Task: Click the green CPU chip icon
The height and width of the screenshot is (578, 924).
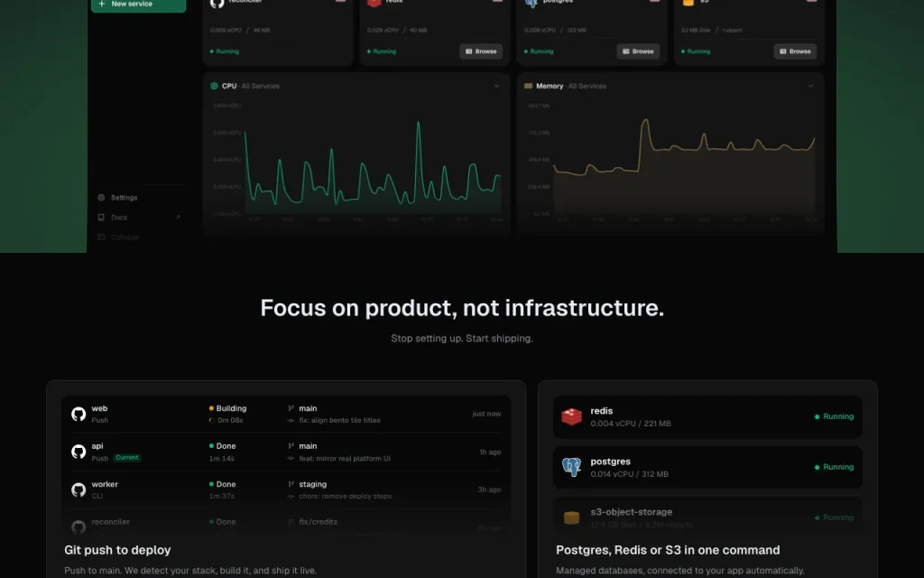Action: tap(214, 86)
